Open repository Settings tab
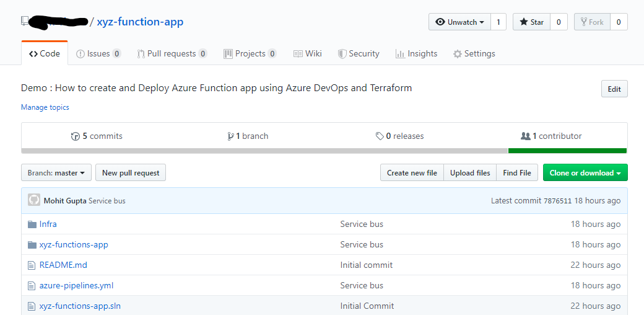Screen dimensions: 644x315 point(474,53)
